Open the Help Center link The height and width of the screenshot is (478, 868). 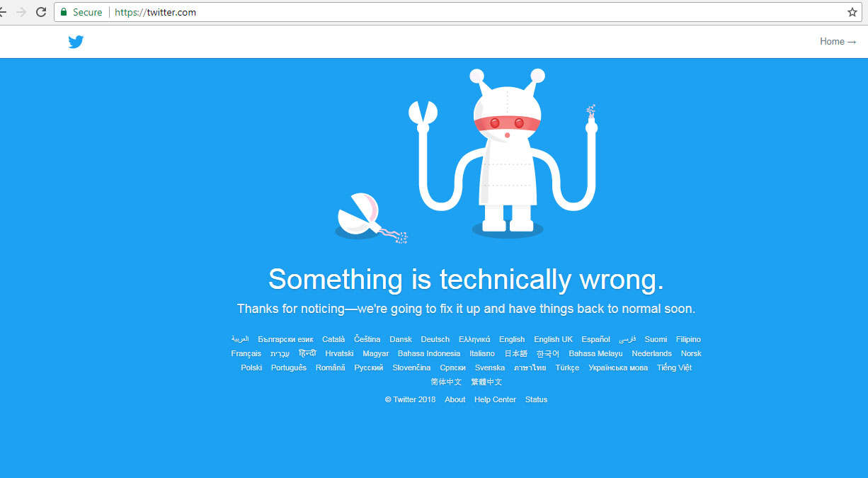click(x=495, y=399)
